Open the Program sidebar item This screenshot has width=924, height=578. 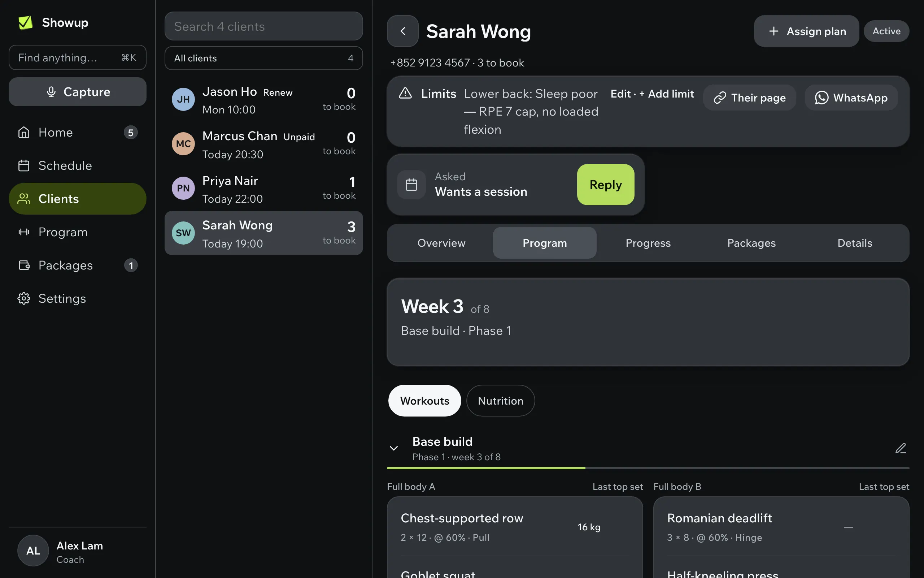[78, 232]
